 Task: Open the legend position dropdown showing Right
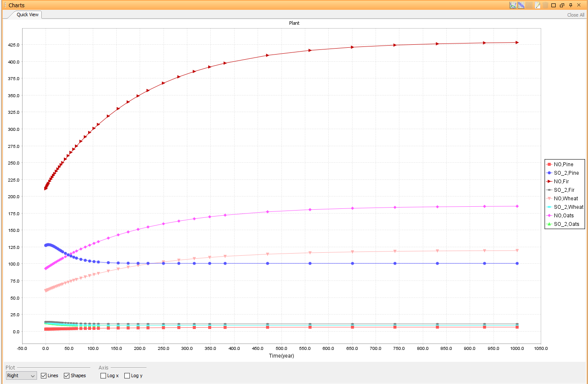click(x=21, y=375)
